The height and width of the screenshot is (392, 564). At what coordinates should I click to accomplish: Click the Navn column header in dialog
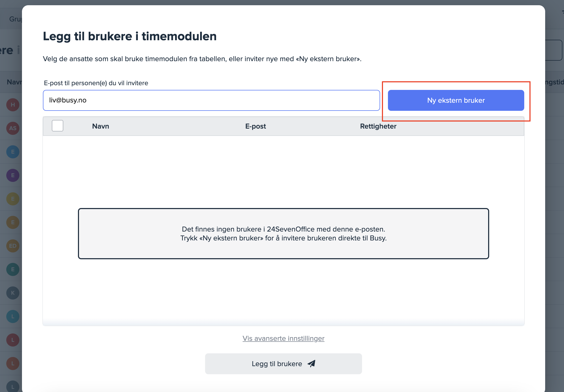click(x=100, y=126)
